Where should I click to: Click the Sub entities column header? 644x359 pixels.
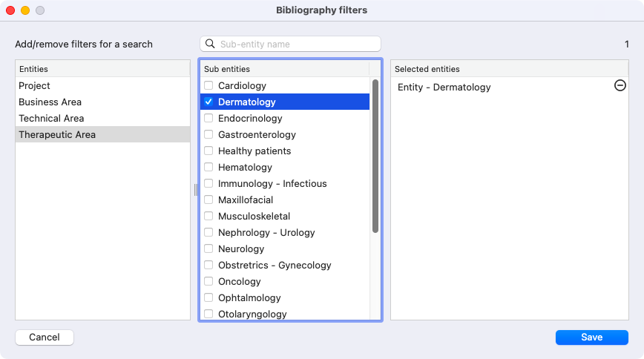[x=285, y=69]
